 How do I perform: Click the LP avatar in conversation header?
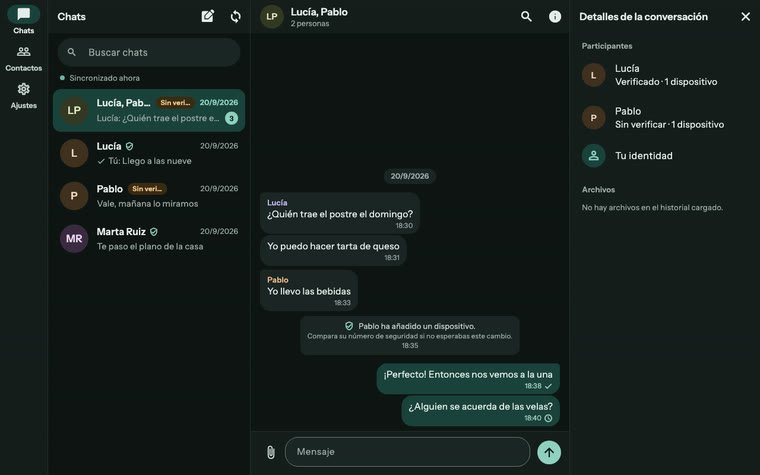coord(271,16)
